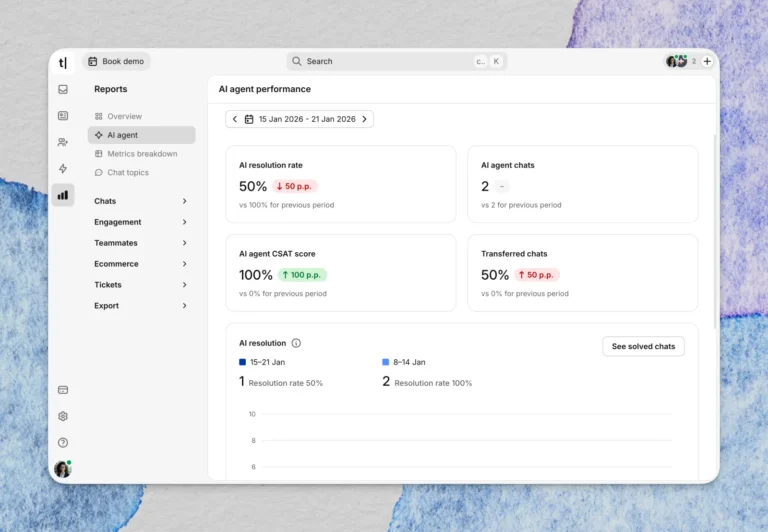Viewport: 768px width, 532px height.
Task: Click the info icon beside AI resolution
Action: (296, 343)
